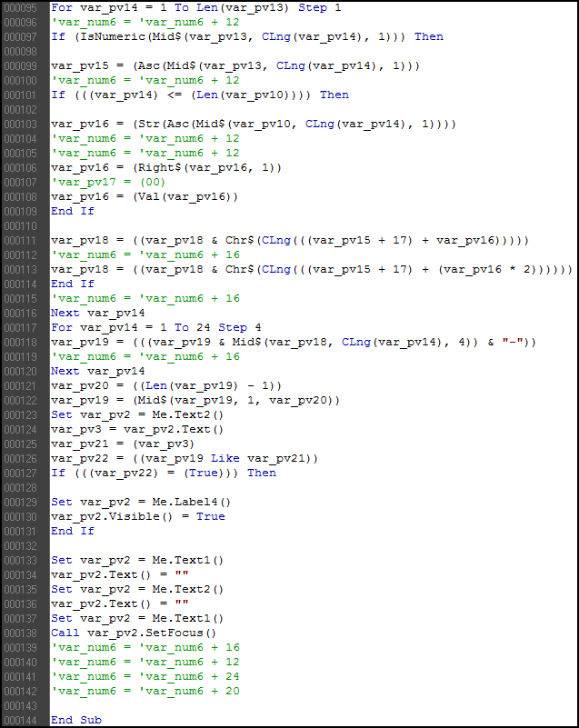Click line number 000133 beside 'Me.Text1()'
Screen dimensions: 579x728
coord(20,561)
